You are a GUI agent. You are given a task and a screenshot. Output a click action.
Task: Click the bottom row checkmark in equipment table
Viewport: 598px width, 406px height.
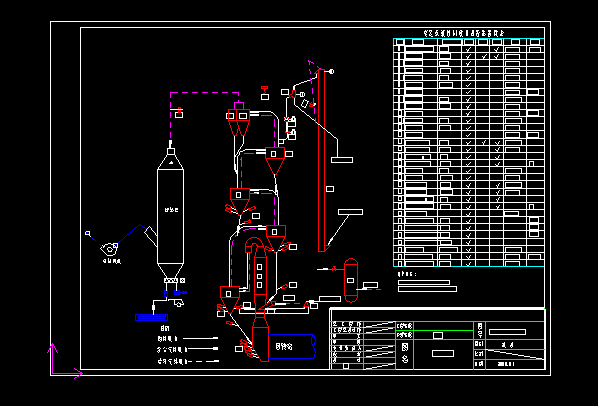468,263
